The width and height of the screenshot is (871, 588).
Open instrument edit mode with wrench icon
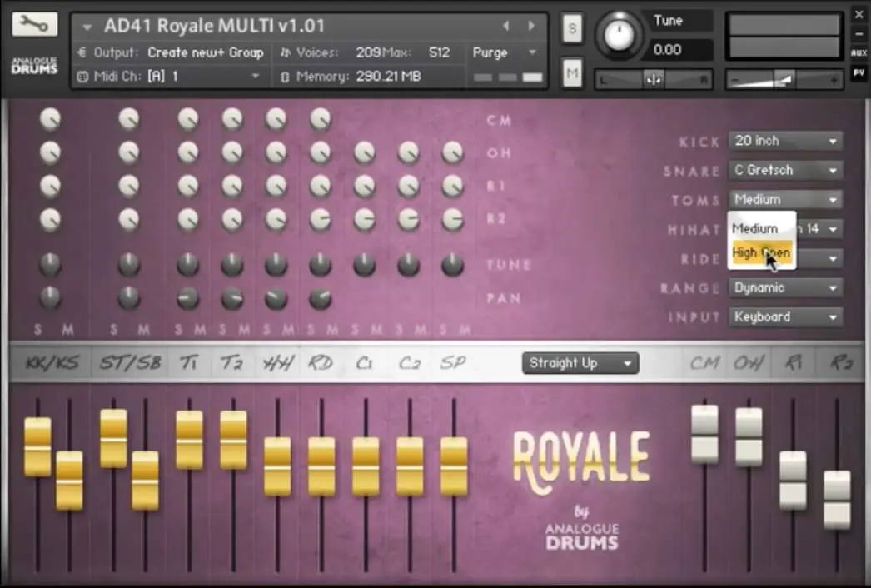[x=34, y=25]
